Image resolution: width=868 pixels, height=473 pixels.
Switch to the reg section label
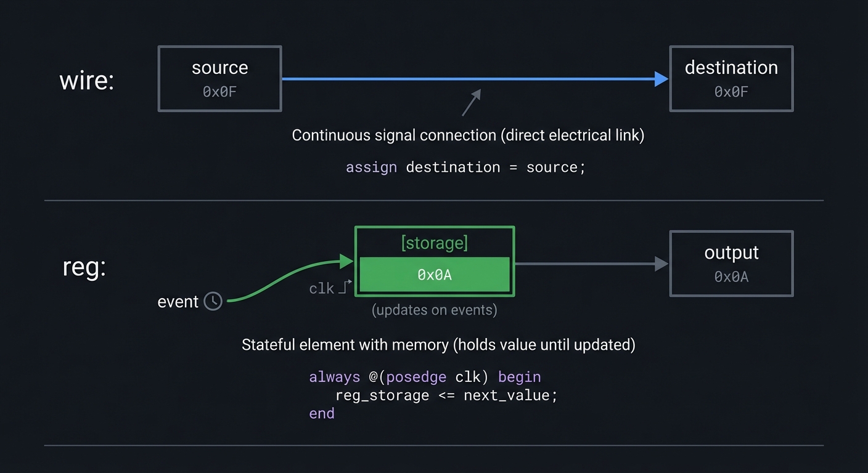[82, 266]
